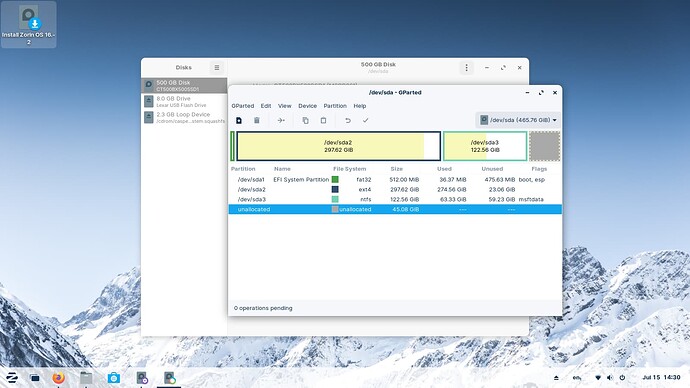Viewport: 690px width, 388px height.
Task: Select the gray unallocated block in partition graphic
Action: [x=544, y=146]
